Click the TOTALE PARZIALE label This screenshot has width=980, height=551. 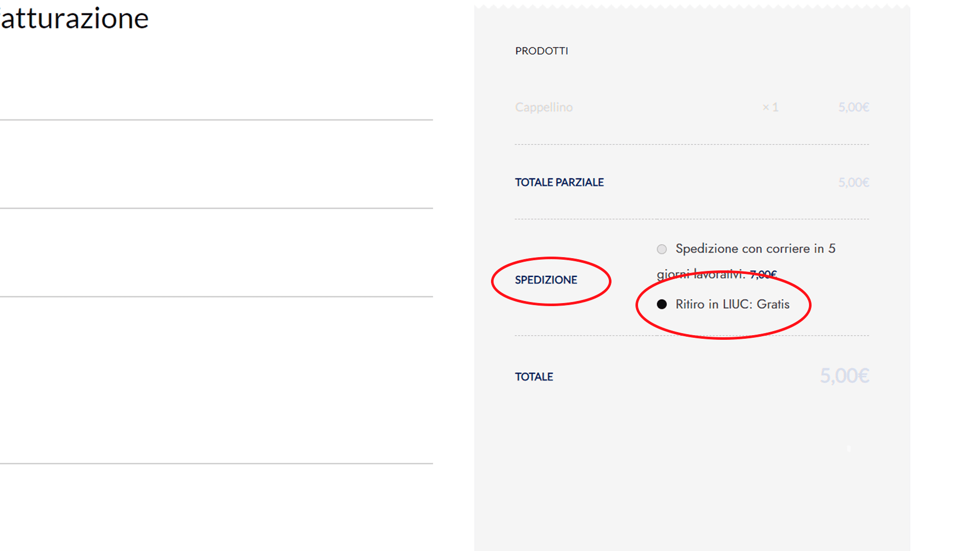(x=559, y=183)
